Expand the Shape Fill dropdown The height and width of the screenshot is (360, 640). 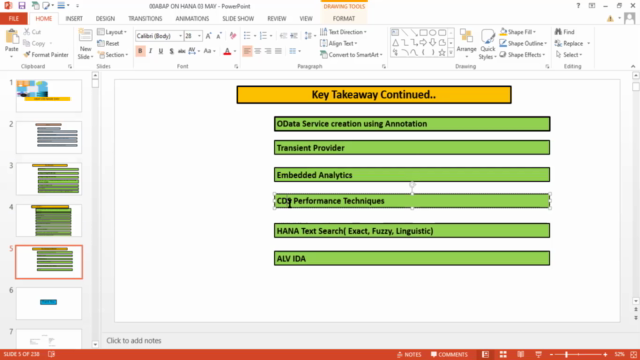(518, 32)
